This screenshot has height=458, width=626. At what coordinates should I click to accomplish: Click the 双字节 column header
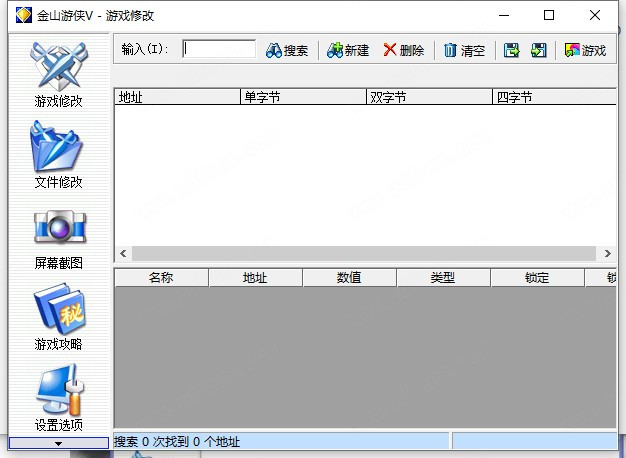pos(430,97)
